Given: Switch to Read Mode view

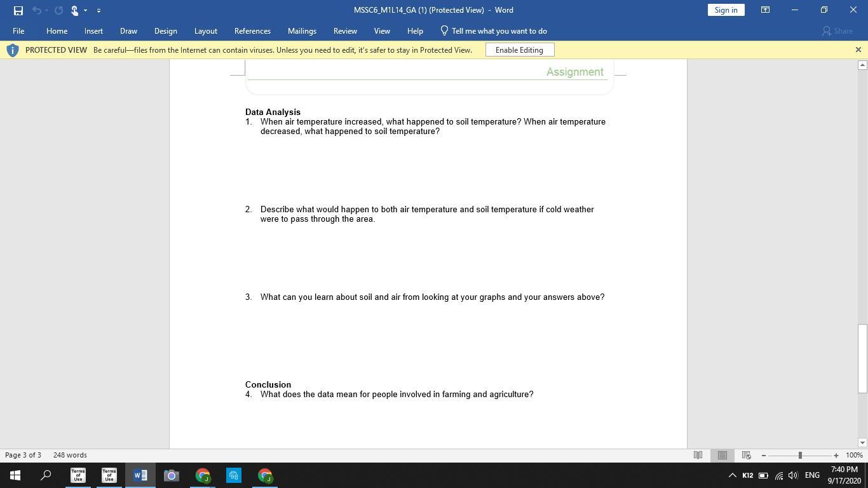Looking at the screenshot, I should point(698,455).
